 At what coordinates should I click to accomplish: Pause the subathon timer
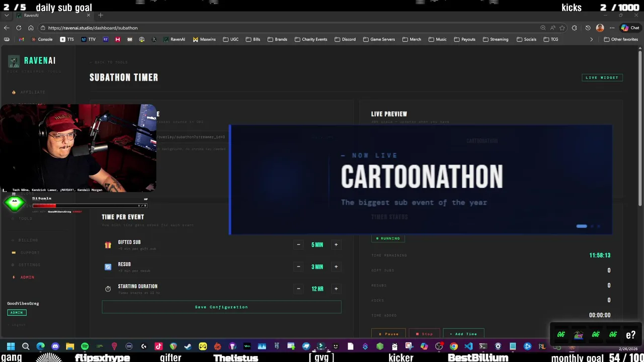[x=388, y=333]
